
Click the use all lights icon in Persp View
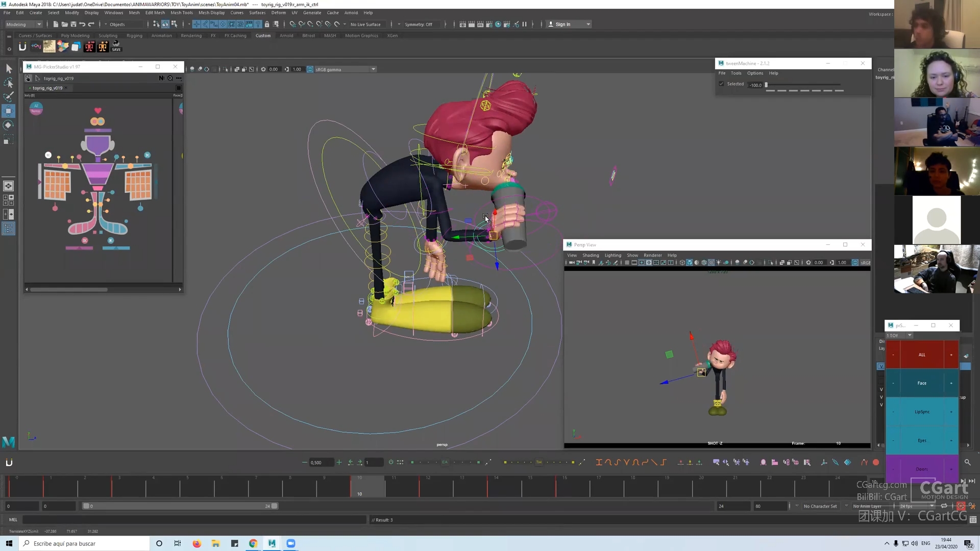point(719,263)
